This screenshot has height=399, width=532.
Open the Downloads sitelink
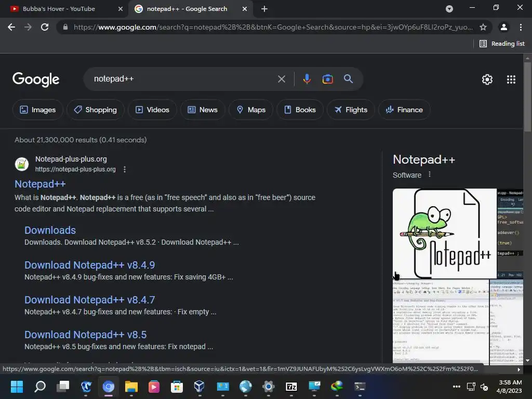pyautogui.click(x=50, y=230)
